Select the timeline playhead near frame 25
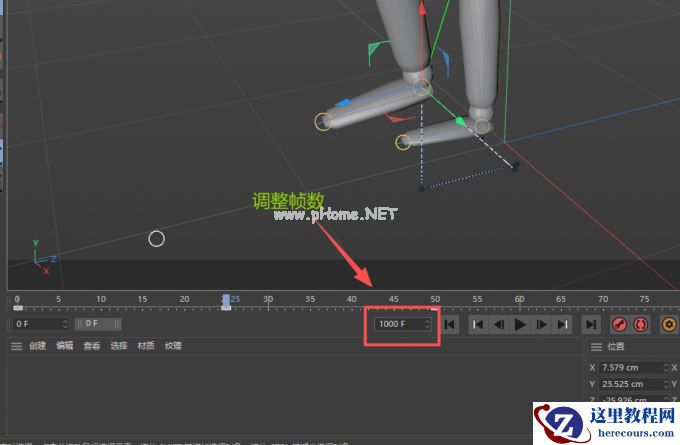 tap(226, 302)
